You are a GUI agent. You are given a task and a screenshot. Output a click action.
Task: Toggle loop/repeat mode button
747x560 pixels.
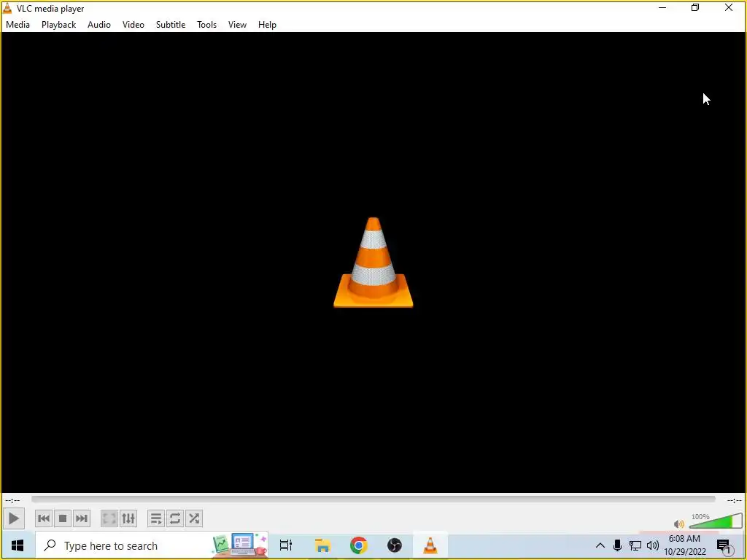pyautogui.click(x=175, y=518)
